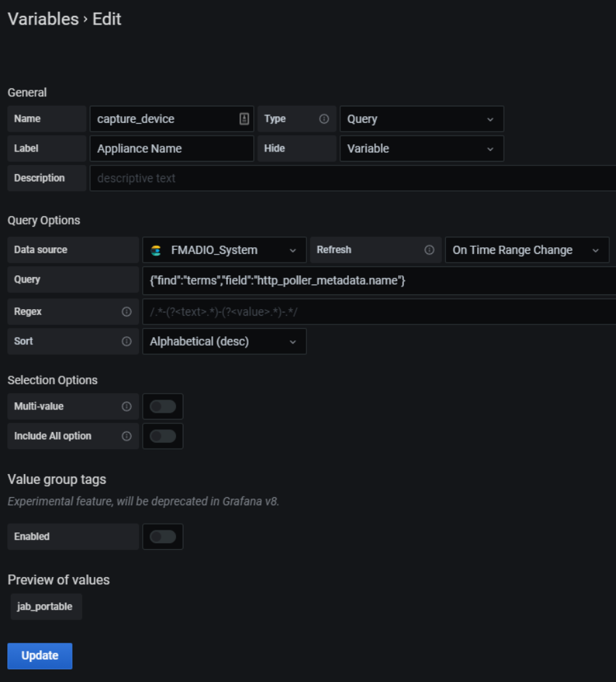Click the FMADIO_System data source icon

156,251
